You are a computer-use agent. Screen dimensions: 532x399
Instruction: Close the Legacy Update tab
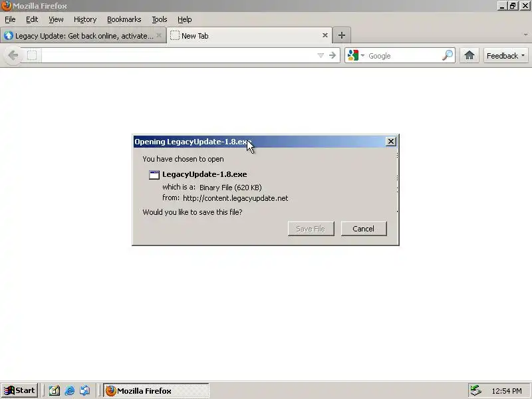(x=158, y=35)
